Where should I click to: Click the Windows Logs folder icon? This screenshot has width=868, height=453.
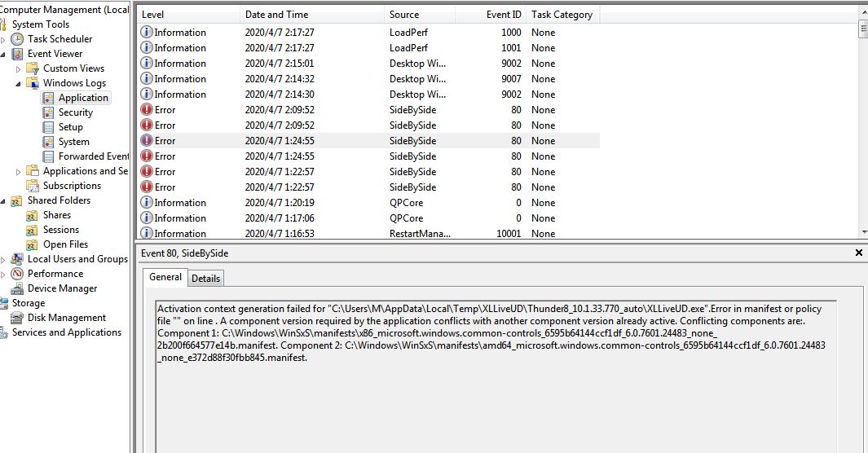click(33, 83)
